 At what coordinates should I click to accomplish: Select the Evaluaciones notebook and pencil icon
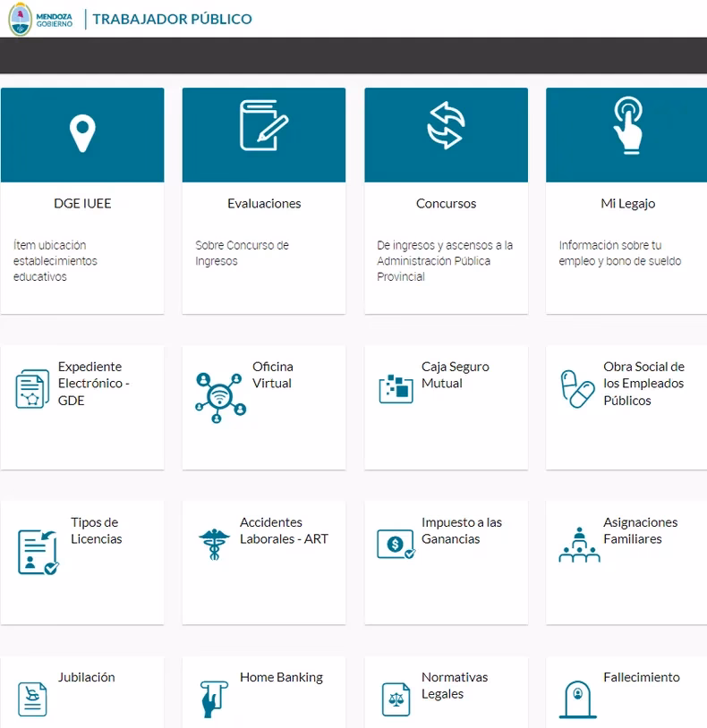coord(264,126)
